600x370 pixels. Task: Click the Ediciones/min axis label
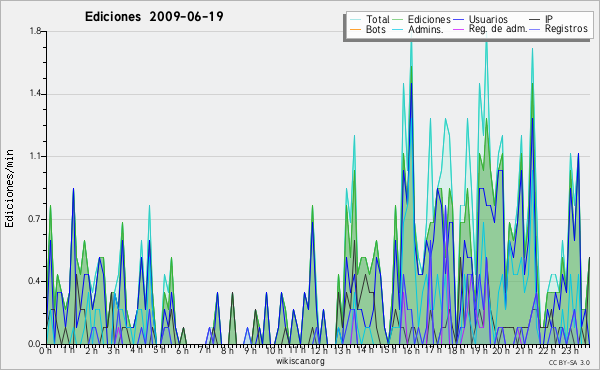click(x=9, y=188)
